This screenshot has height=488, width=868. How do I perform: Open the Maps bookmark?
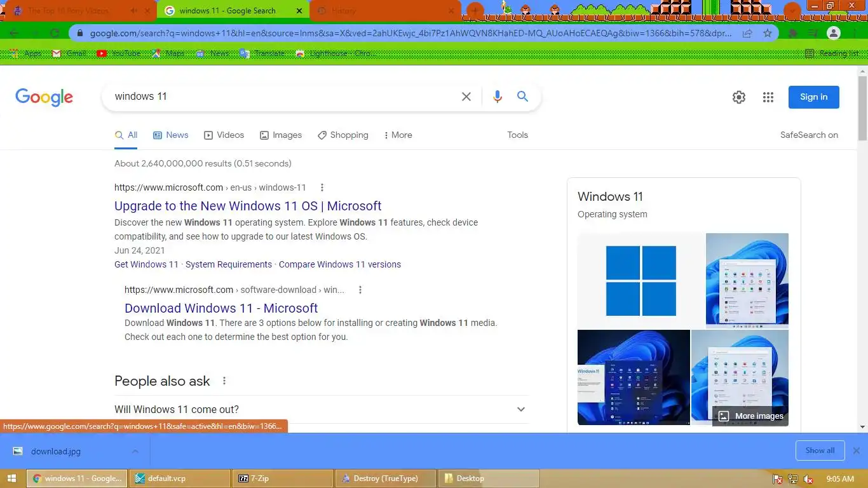[168, 53]
